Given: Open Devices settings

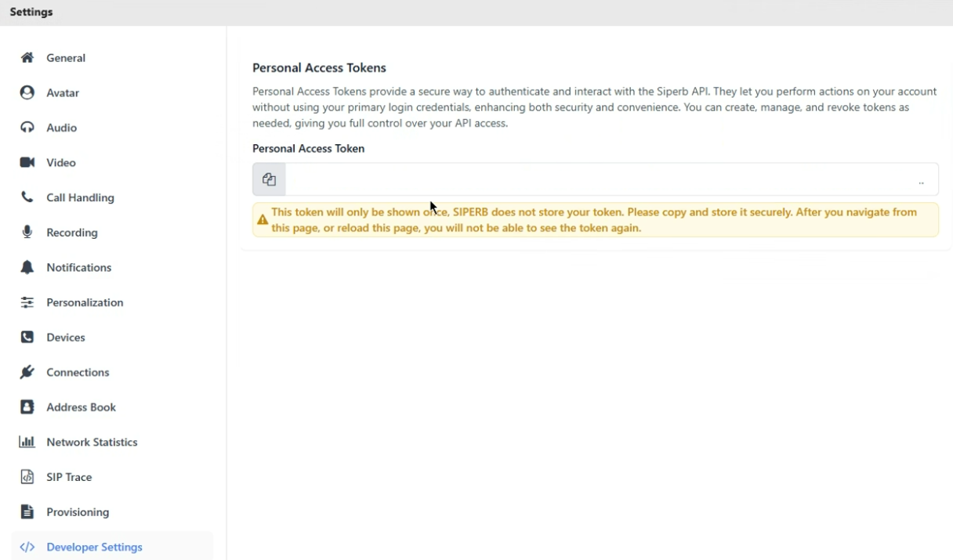Looking at the screenshot, I should (112, 338).
